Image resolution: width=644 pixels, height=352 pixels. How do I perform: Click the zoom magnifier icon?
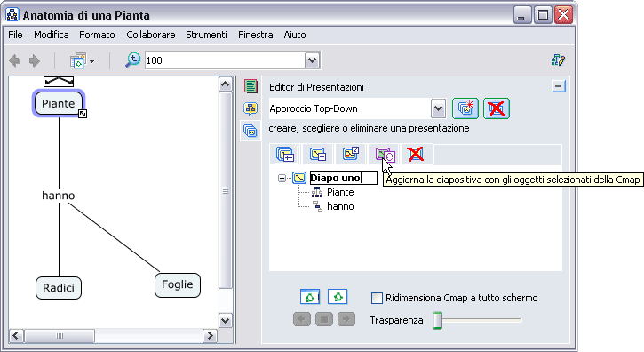(x=132, y=60)
